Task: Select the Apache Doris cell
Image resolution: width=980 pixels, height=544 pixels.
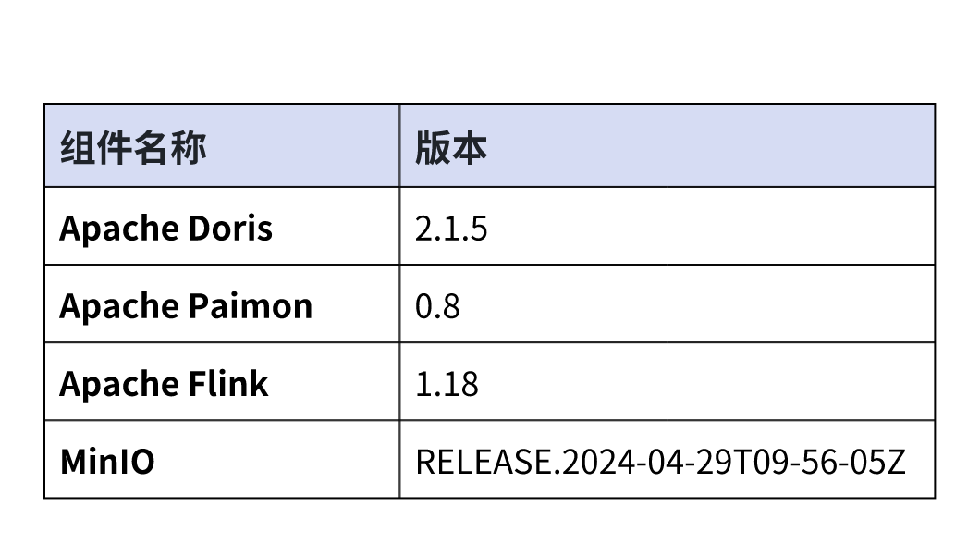Action: pos(166,228)
